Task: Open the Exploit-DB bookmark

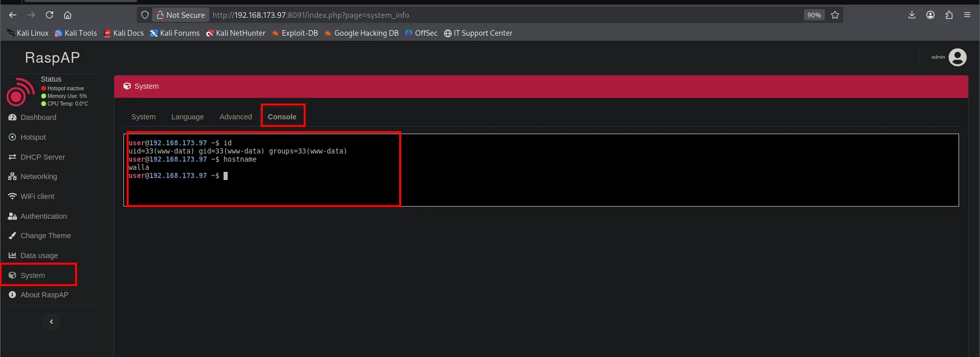Action: [x=295, y=33]
